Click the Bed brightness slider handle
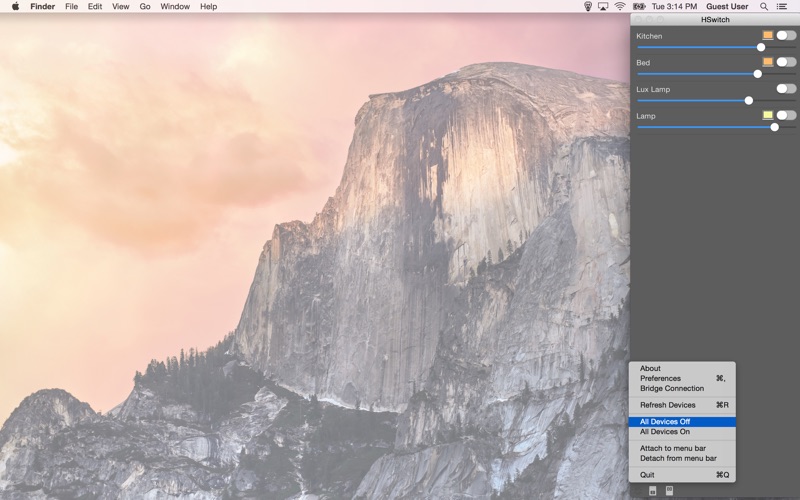This screenshot has width=800, height=500. click(758, 73)
